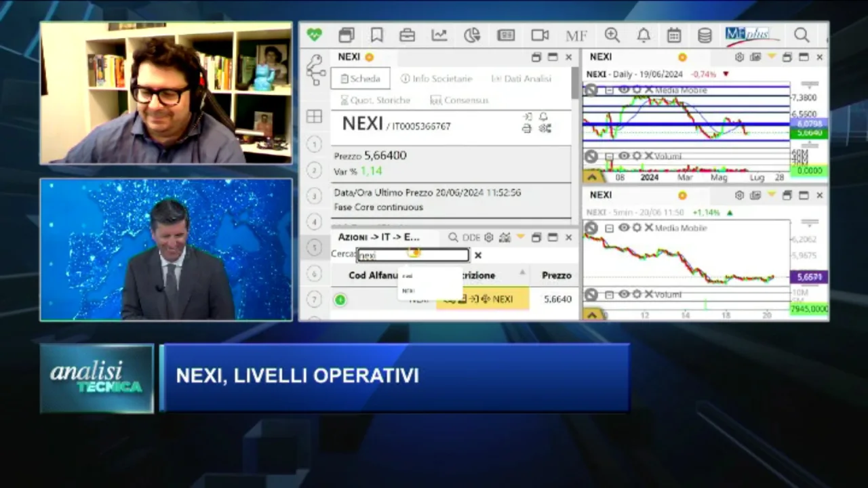This screenshot has width=868, height=488.
Task: Open the calendar toolbar icon
Action: pyautogui.click(x=674, y=35)
